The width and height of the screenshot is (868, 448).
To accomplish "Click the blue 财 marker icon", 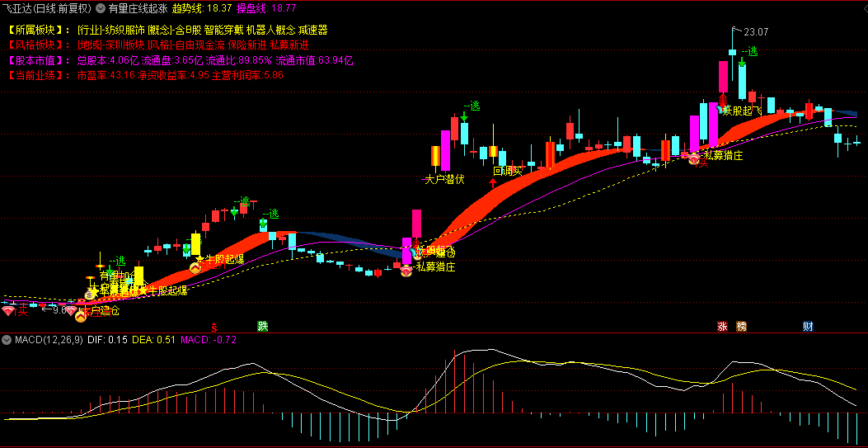I will [x=808, y=327].
